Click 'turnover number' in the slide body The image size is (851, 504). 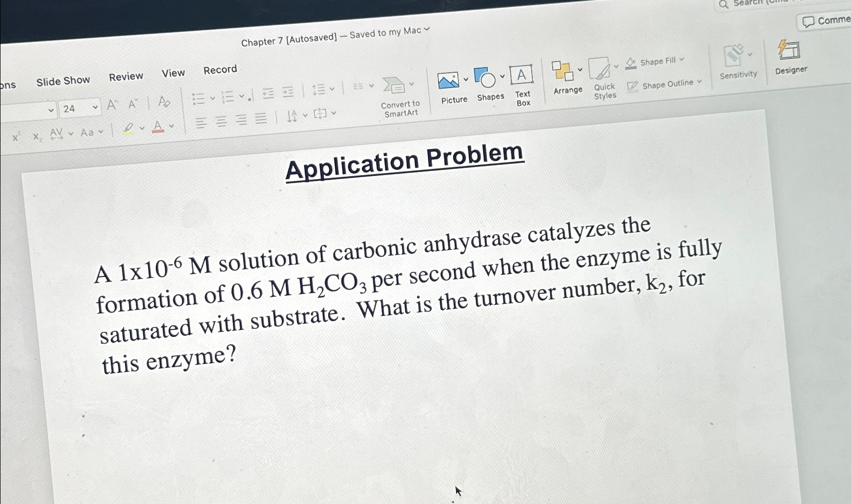pyautogui.click(x=556, y=293)
